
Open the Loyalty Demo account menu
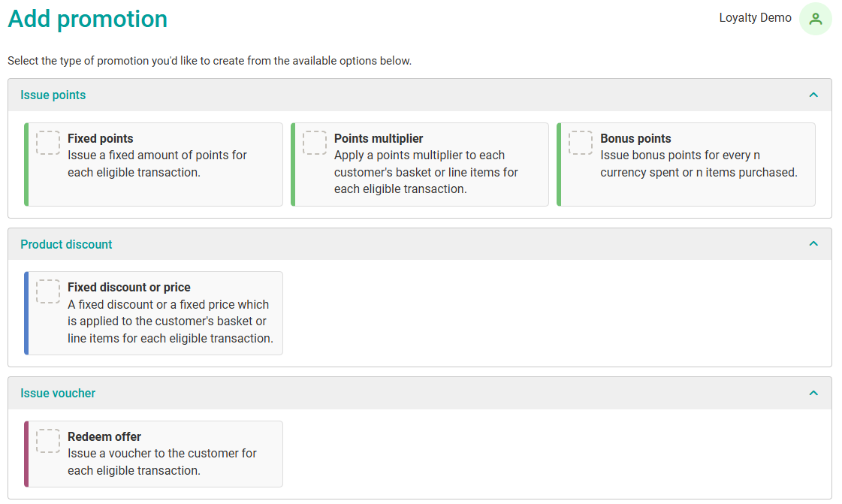point(755,18)
